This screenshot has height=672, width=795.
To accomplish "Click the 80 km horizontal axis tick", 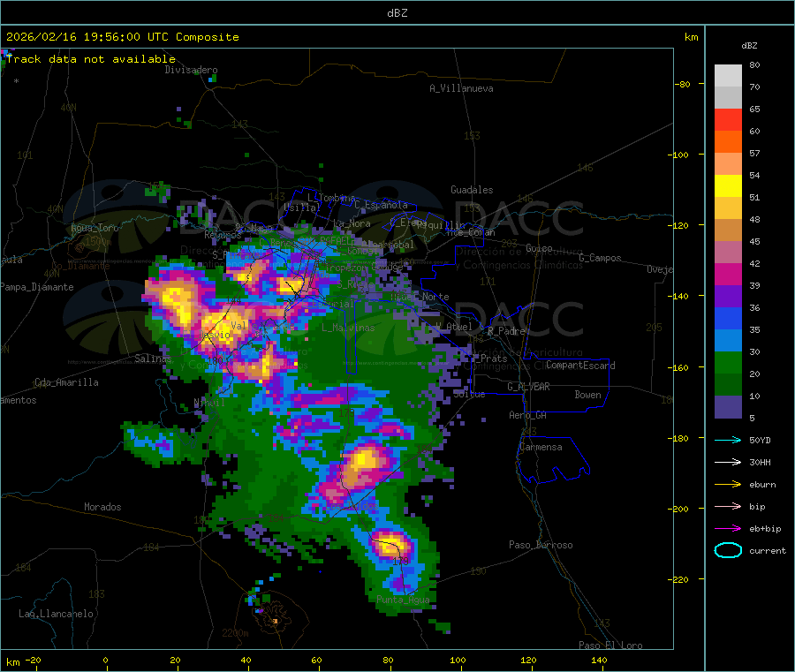I will click(x=388, y=661).
